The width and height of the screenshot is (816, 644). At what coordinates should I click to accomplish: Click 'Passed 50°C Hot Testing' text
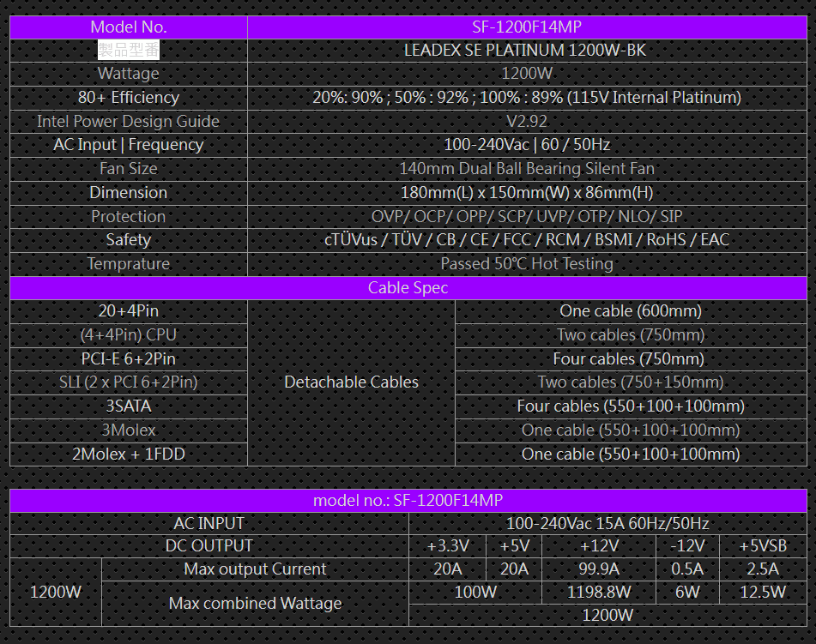point(526,263)
